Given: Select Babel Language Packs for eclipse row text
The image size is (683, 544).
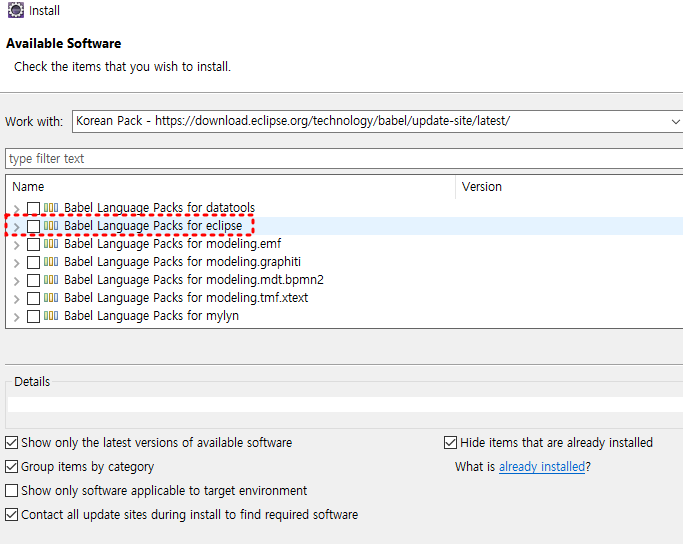Looking at the screenshot, I should click(153, 226).
